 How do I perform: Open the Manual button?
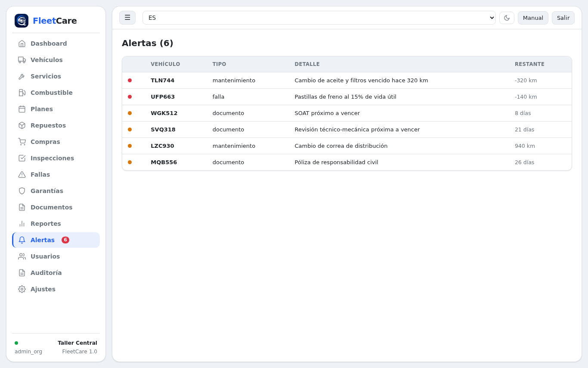(533, 18)
